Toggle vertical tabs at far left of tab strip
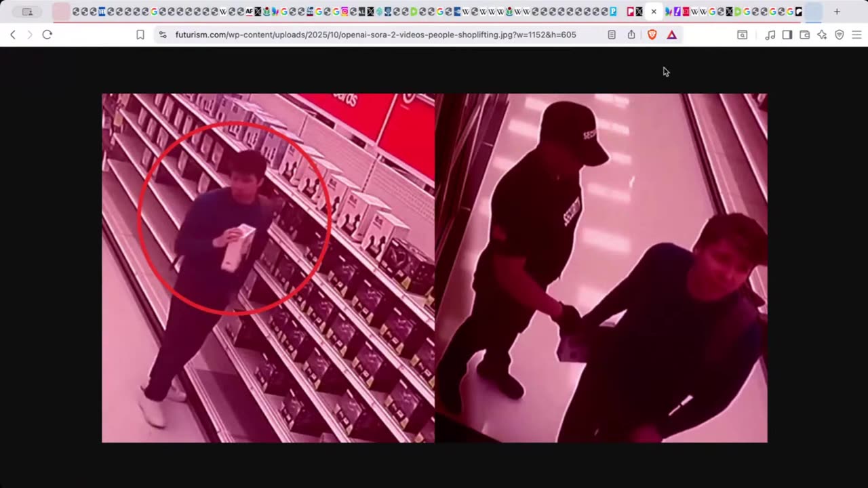 click(27, 12)
